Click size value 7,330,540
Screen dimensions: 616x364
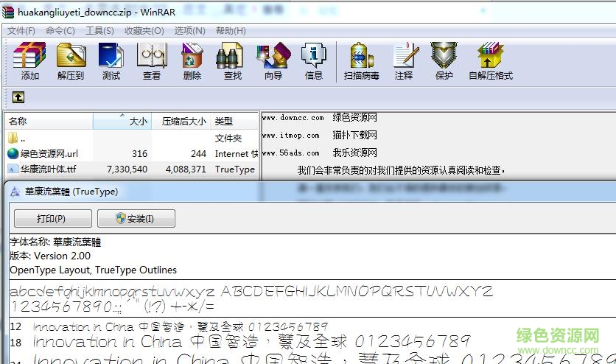coord(127,169)
